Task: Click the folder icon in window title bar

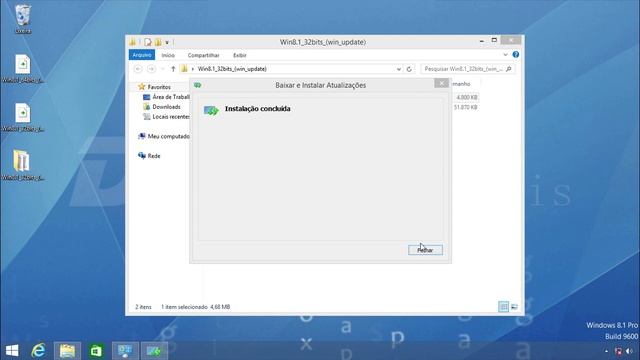Action: pyautogui.click(x=133, y=42)
